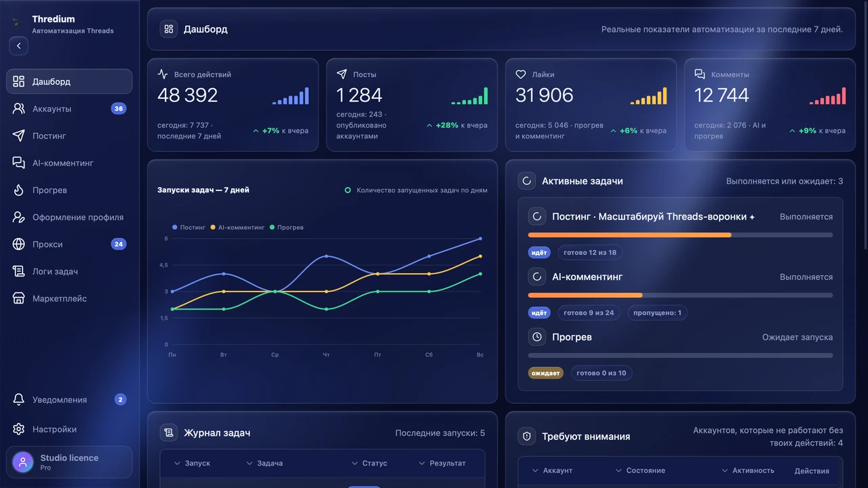Click the 'пропущено: 1' chip
868x488 pixels.
click(658, 313)
